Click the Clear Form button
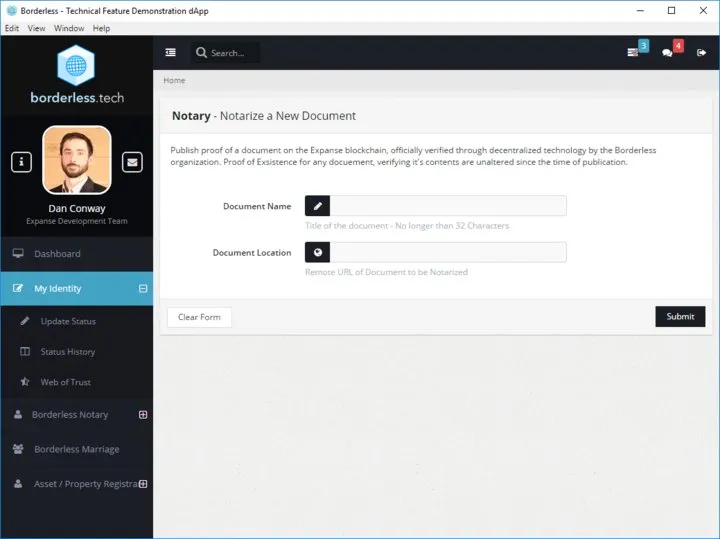Screen dimensions: 720x539 click(x=199, y=317)
